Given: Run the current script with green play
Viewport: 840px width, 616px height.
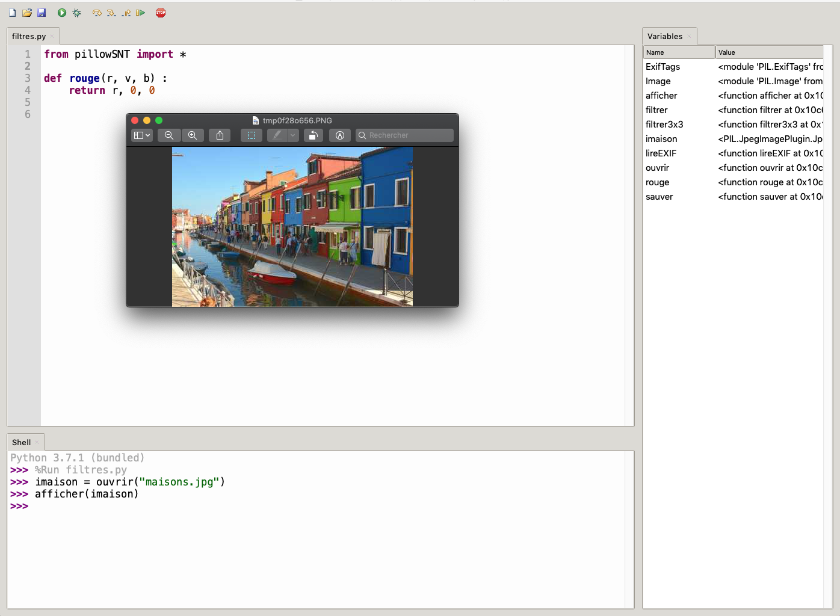Looking at the screenshot, I should [x=61, y=13].
